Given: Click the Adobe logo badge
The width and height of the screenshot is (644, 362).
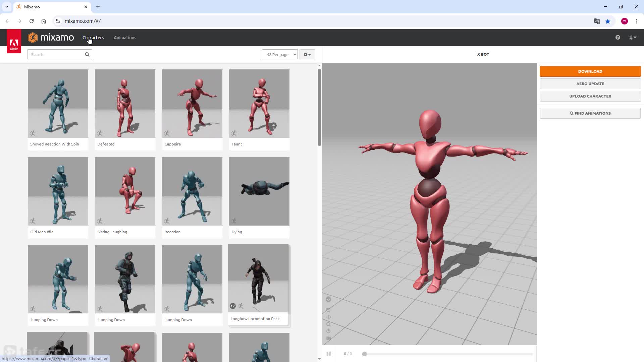Looking at the screenshot, I should coord(14,42).
